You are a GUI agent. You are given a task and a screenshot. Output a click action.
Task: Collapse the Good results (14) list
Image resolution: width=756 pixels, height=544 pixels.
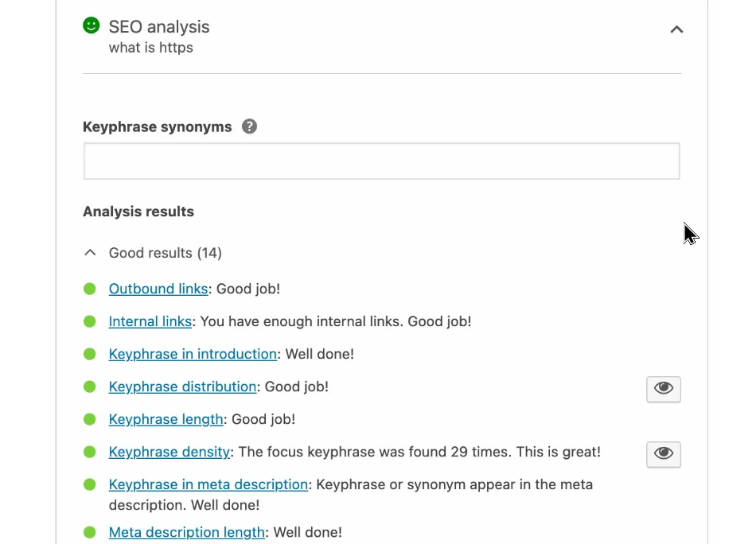[x=91, y=253]
